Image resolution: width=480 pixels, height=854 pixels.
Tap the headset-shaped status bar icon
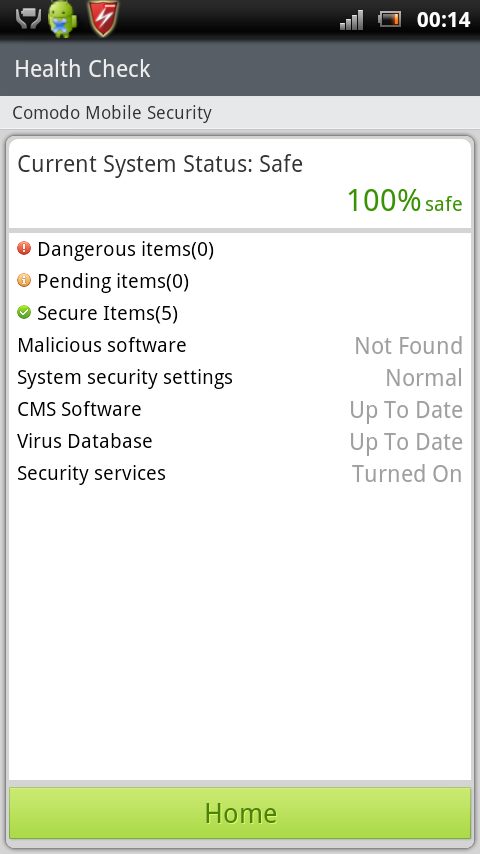click(28, 20)
